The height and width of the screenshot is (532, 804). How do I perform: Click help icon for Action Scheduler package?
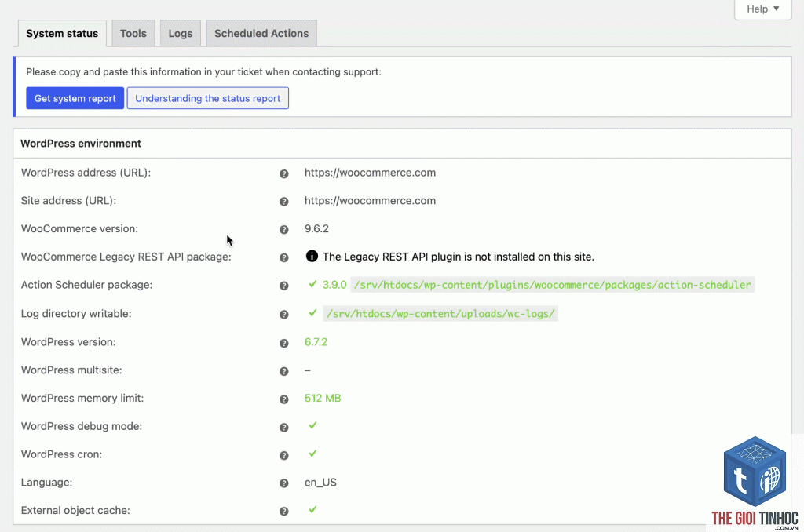coord(283,286)
